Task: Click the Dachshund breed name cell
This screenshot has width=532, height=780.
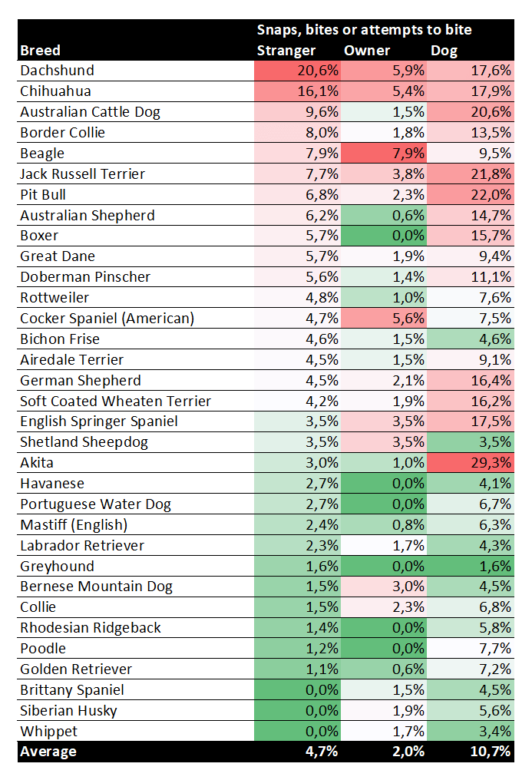Action: point(58,71)
